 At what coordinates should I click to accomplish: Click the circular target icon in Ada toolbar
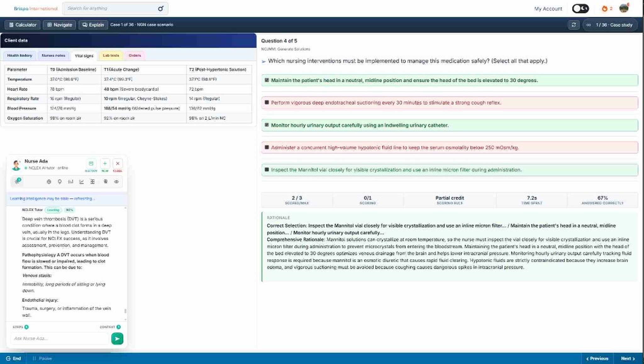(49, 182)
